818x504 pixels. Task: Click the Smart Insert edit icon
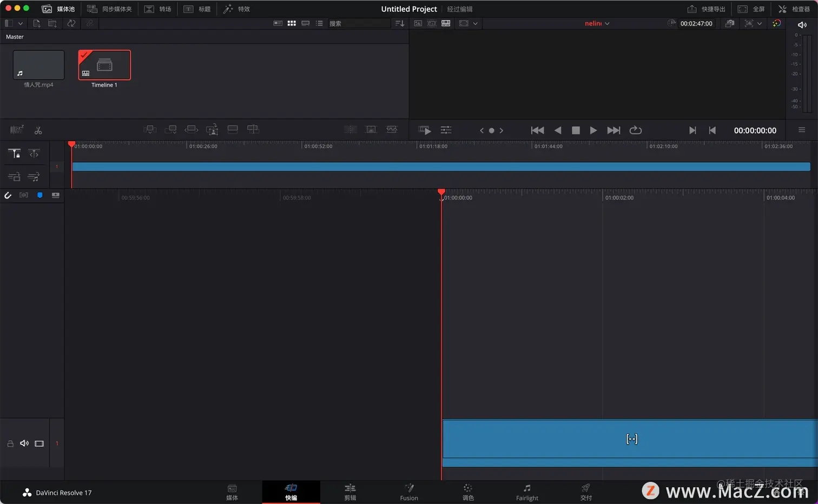pos(150,130)
